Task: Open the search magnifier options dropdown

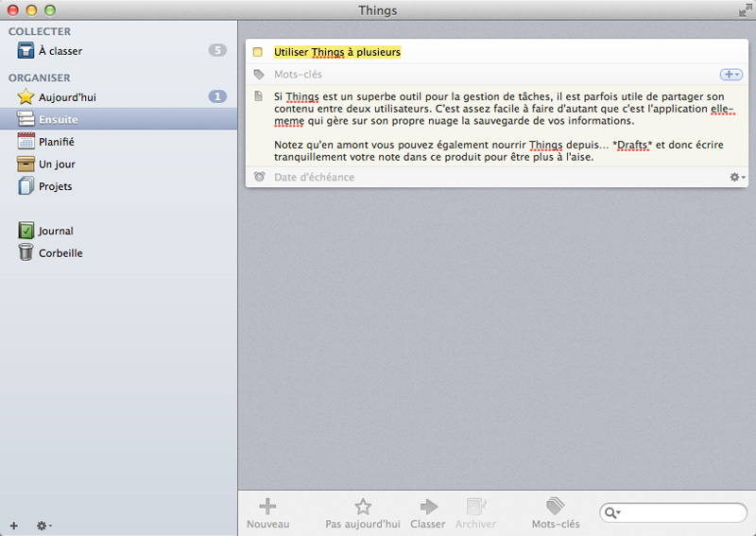Action: tap(612, 512)
